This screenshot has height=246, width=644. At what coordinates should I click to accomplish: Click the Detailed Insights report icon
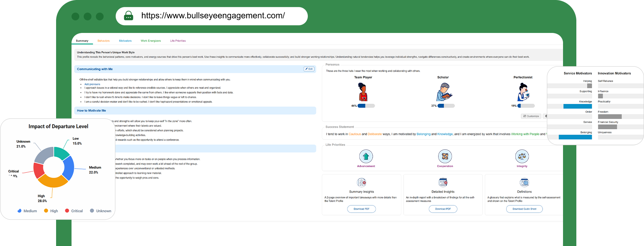443,183
